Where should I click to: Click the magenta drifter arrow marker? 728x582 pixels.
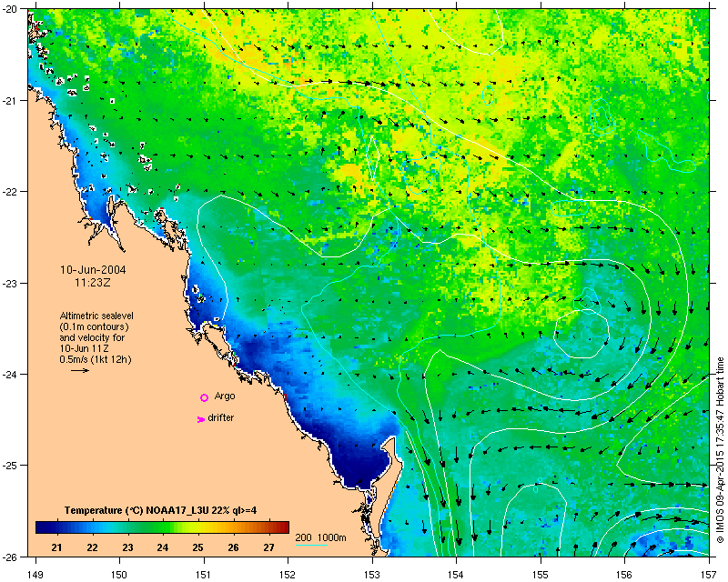click(x=200, y=419)
